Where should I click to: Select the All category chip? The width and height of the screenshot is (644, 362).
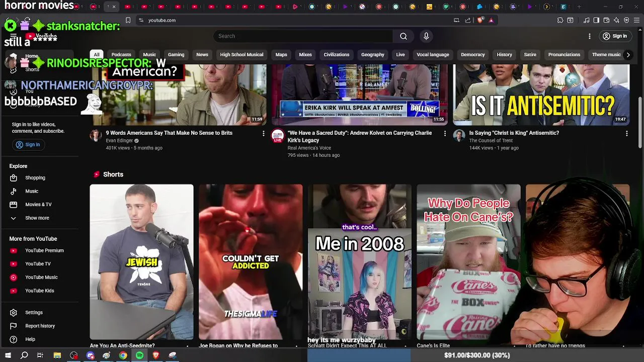97,55
